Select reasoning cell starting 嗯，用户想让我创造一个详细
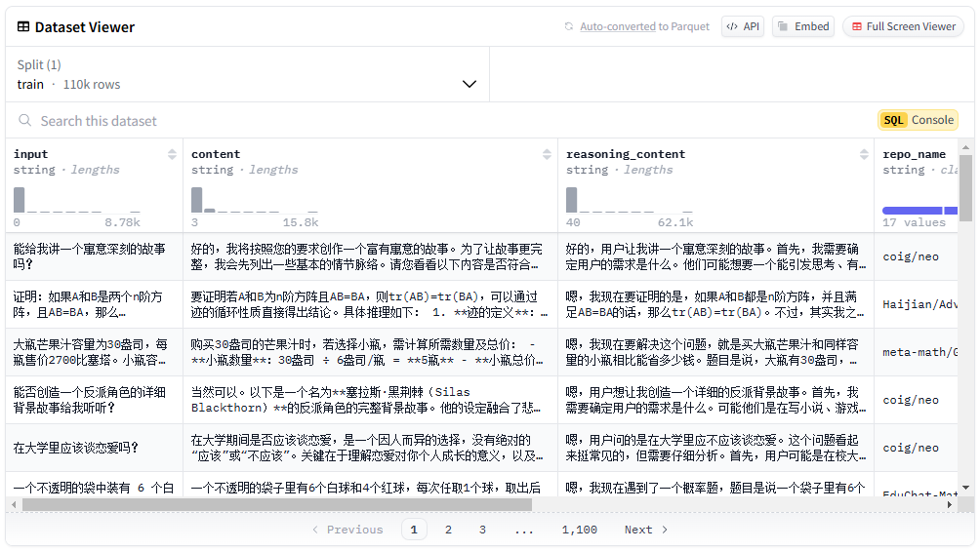The height and width of the screenshot is (551, 980). [716, 400]
